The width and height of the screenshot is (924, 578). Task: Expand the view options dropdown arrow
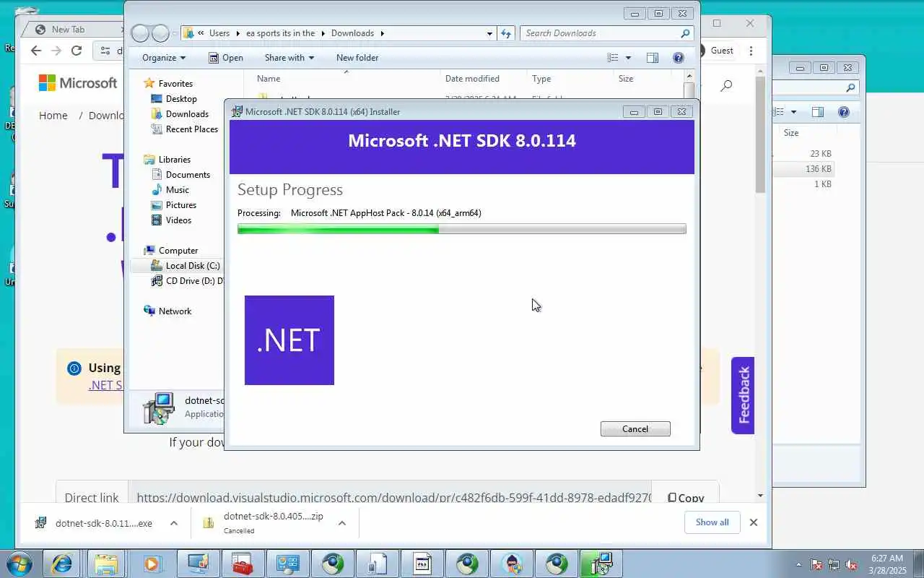click(628, 58)
